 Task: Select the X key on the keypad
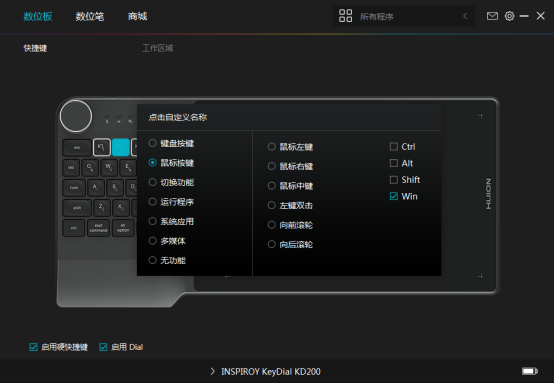pos(121,208)
